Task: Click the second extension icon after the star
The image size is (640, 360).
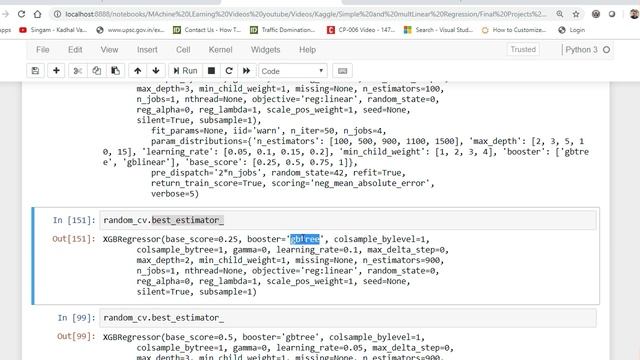Action: click(x=612, y=14)
